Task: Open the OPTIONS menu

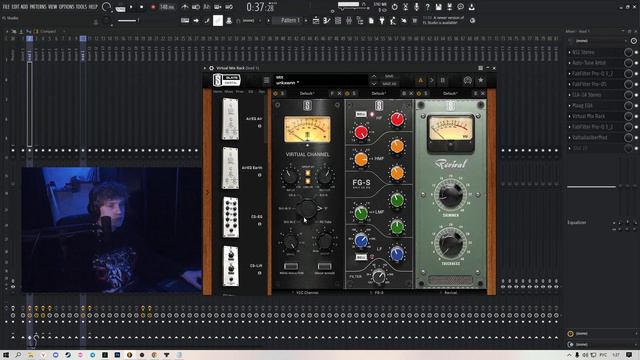Action: [x=67, y=7]
